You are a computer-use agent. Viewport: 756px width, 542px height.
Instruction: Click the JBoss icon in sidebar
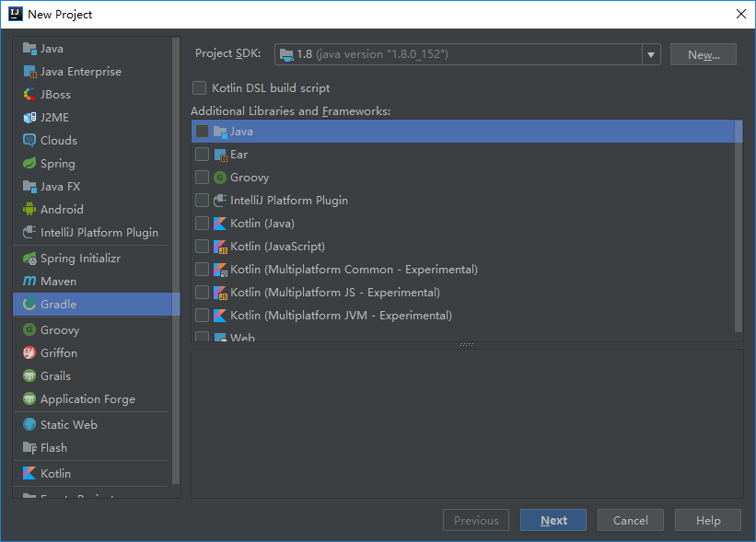[x=29, y=95]
